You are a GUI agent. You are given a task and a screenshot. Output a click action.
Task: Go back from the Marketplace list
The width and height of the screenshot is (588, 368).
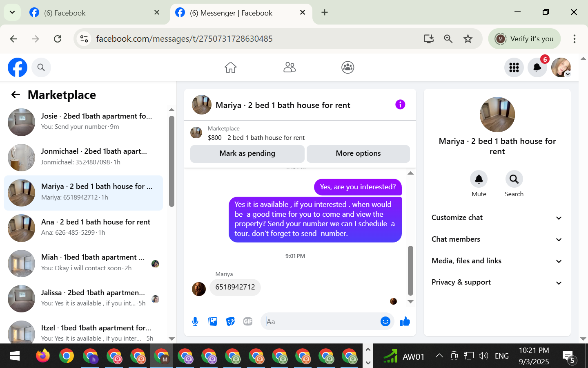pos(16,95)
